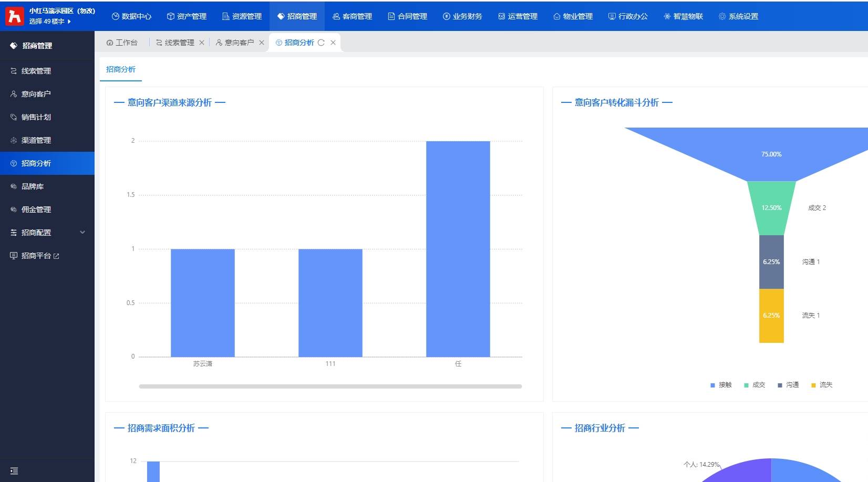
Task: Close the 意向客户 tab
Action: point(262,43)
